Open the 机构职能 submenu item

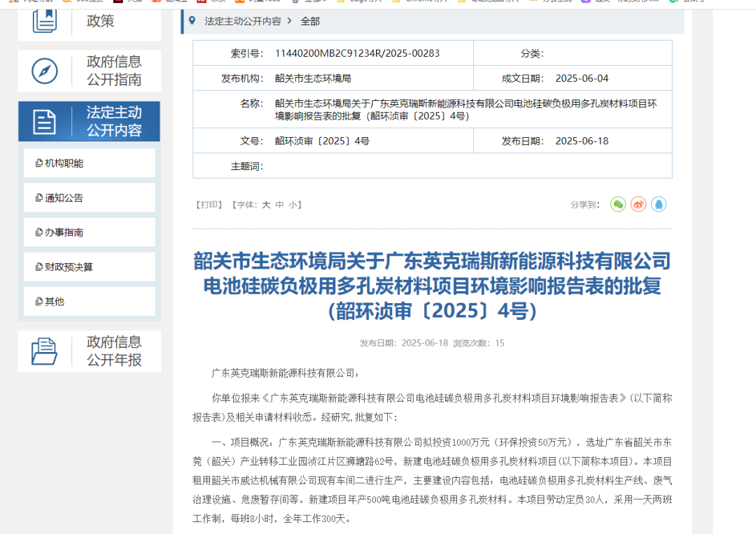pos(90,163)
